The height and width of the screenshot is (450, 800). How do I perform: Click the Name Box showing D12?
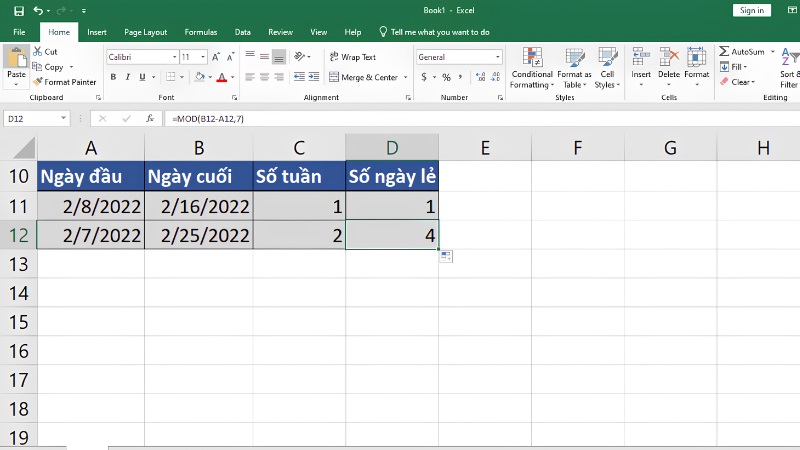36,118
